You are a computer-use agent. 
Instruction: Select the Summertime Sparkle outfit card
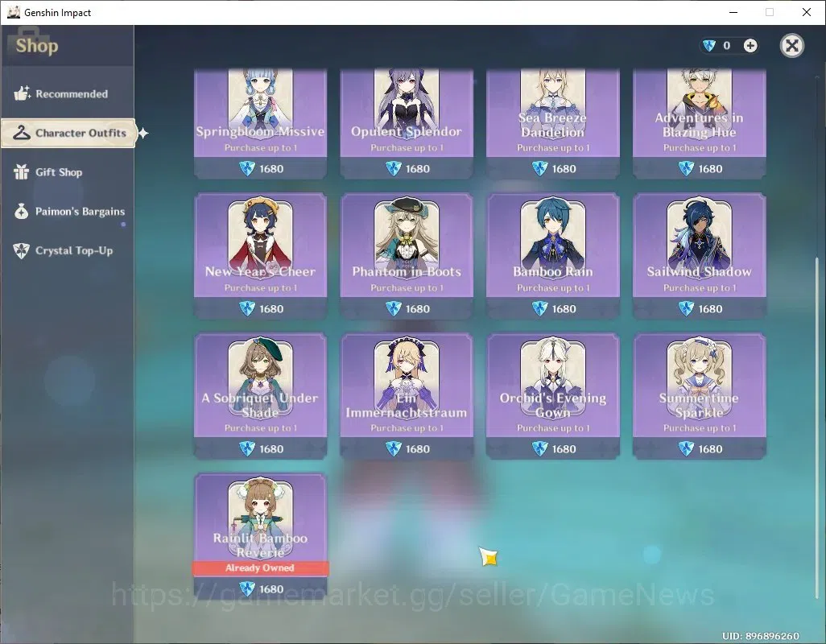click(699, 396)
